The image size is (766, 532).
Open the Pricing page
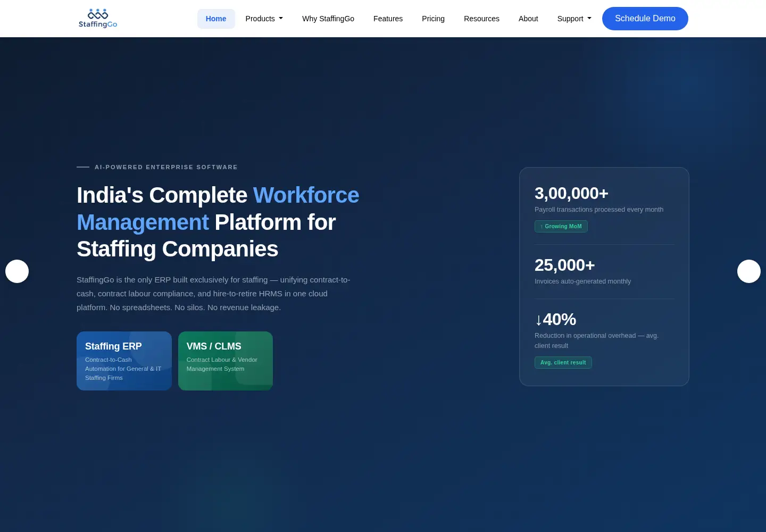(433, 19)
